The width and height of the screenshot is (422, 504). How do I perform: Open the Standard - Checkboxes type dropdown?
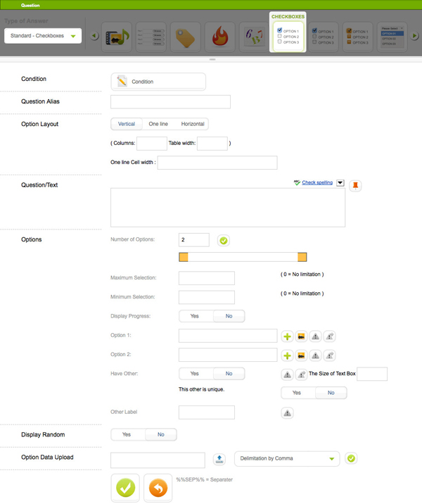(x=43, y=35)
